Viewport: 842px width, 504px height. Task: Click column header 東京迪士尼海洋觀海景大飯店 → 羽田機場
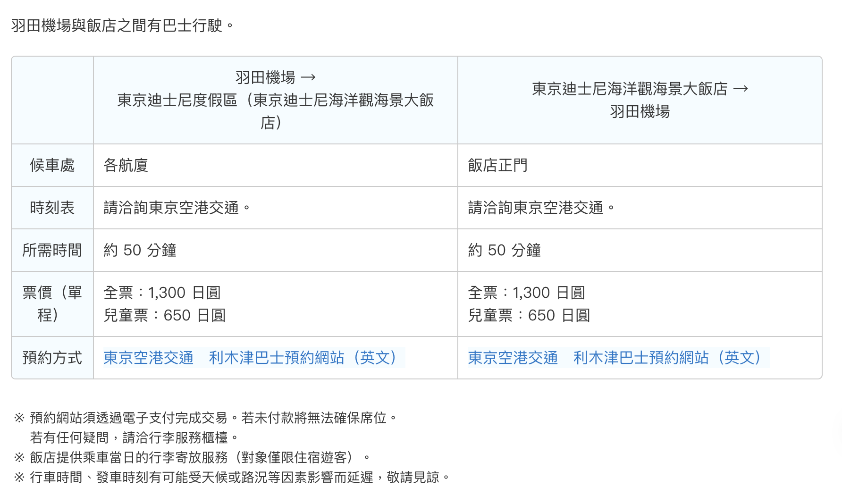[x=640, y=100]
